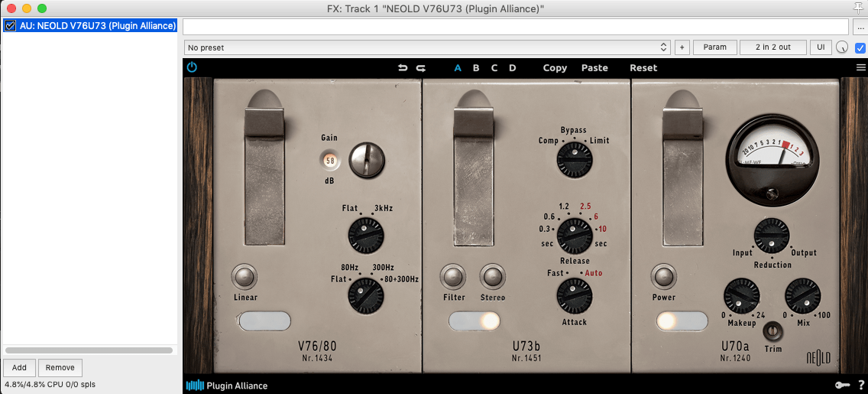Toggle the U73b indicator lamp switch
The image size is (868, 394).
[x=474, y=321]
